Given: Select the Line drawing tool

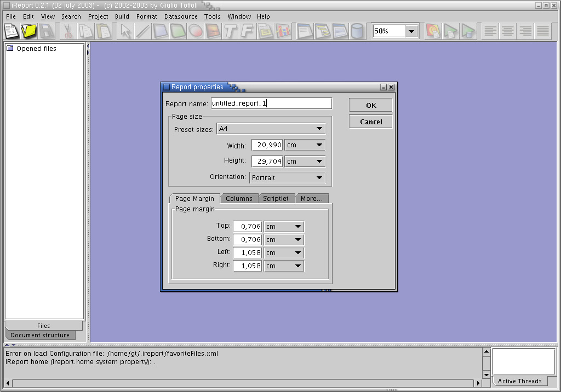Looking at the screenshot, I should [143, 31].
